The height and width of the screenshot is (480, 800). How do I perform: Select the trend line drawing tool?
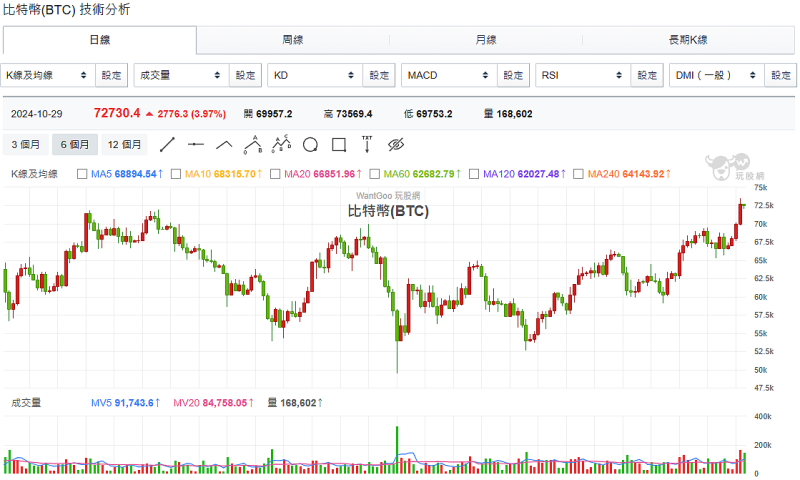(167, 144)
